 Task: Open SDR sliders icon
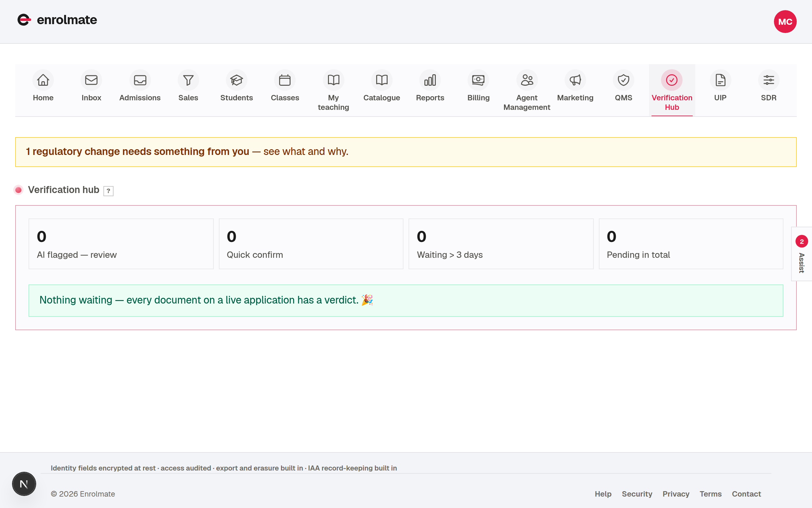(769, 80)
